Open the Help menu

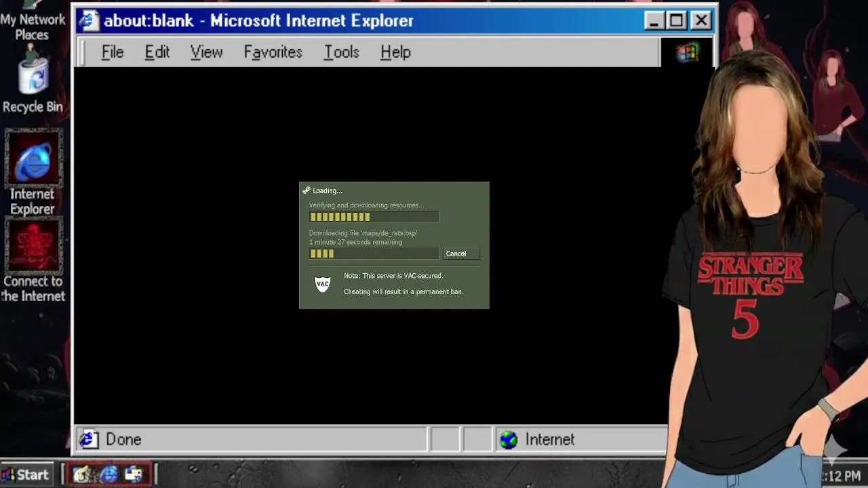click(395, 52)
